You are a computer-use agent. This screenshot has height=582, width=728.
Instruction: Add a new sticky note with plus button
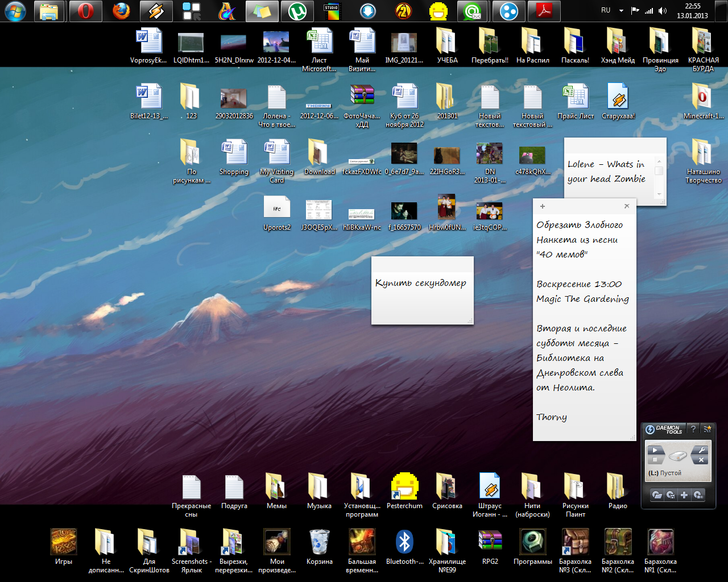coord(543,206)
